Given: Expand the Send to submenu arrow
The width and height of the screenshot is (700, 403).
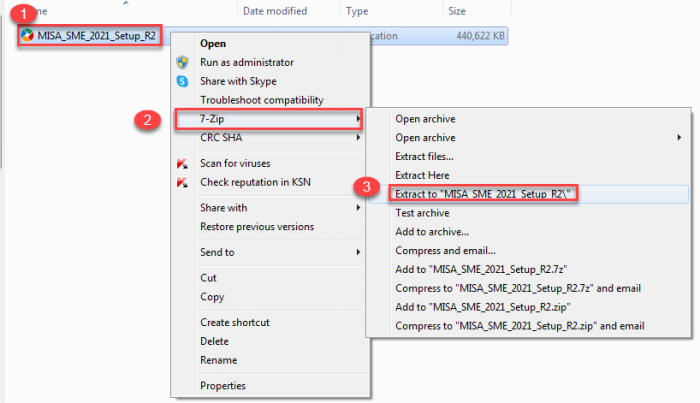Looking at the screenshot, I should click(x=359, y=252).
